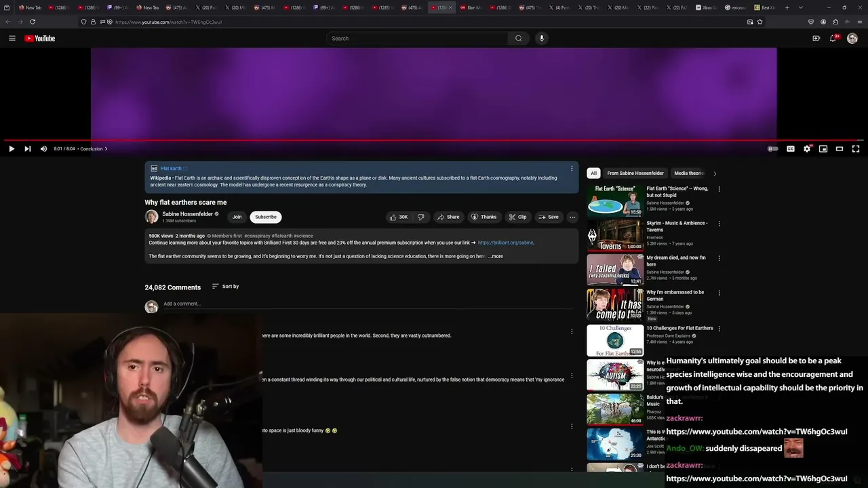Screen dimensions: 868x488
Task: Open options for Skyrim Music & Ambience video
Action: pos(719,224)
